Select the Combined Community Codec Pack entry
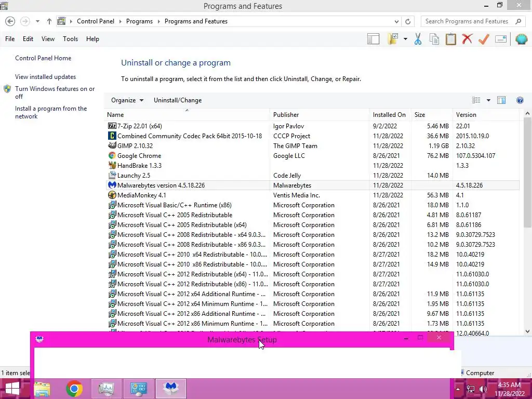532x399 pixels. (x=312, y=136)
